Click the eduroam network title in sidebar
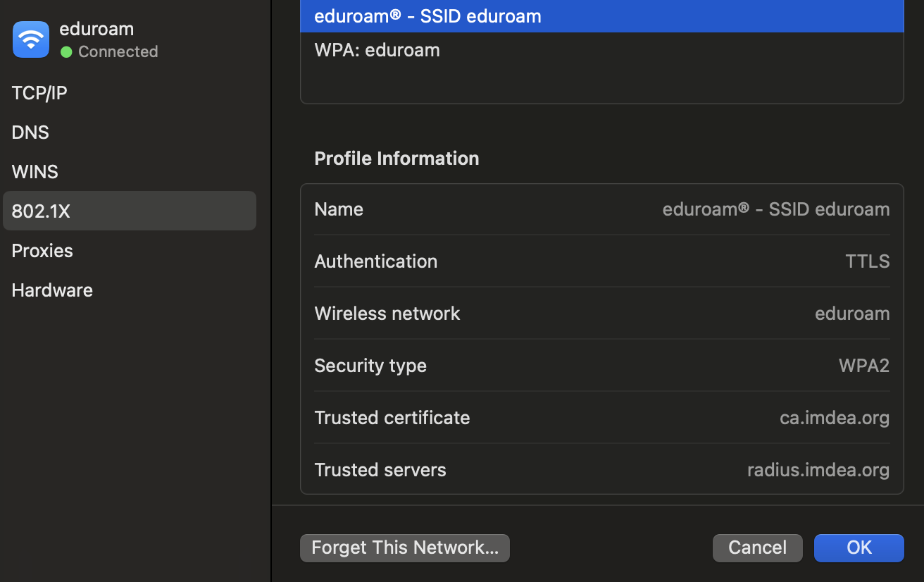 [96, 29]
